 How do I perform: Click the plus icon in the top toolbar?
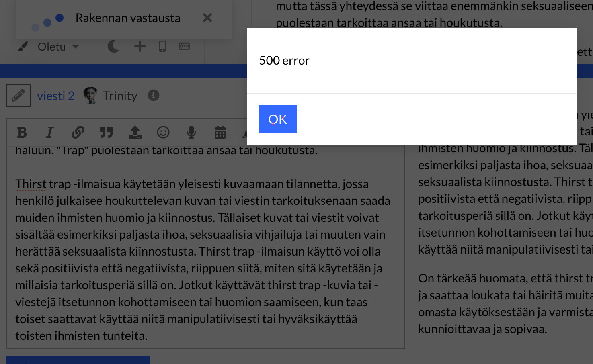pyautogui.click(x=140, y=47)
